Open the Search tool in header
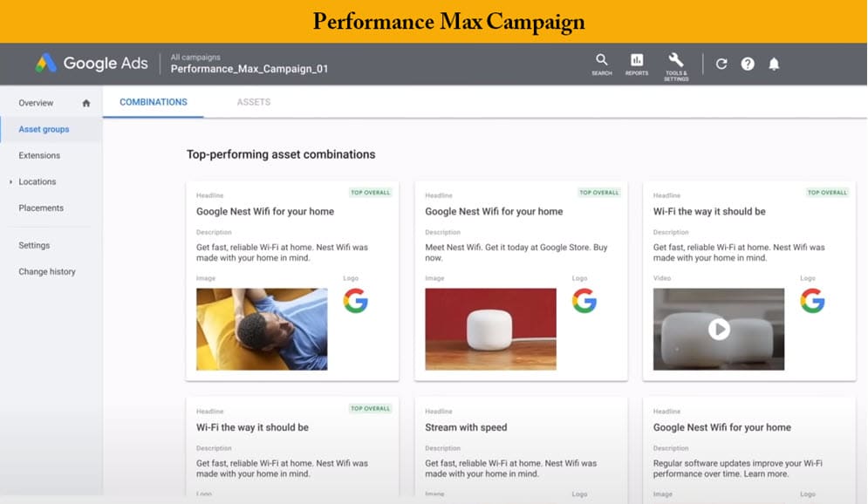868x504 pixels. (602, 65)
